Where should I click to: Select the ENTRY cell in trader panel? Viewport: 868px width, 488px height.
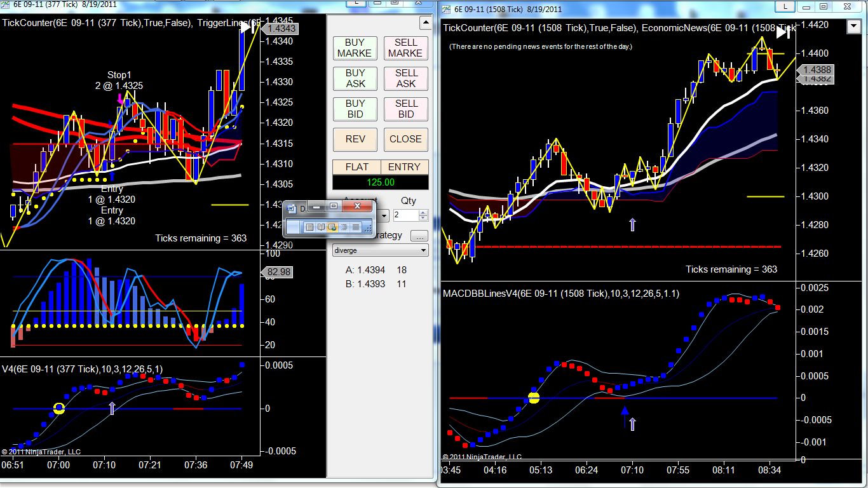click(405, 167)
